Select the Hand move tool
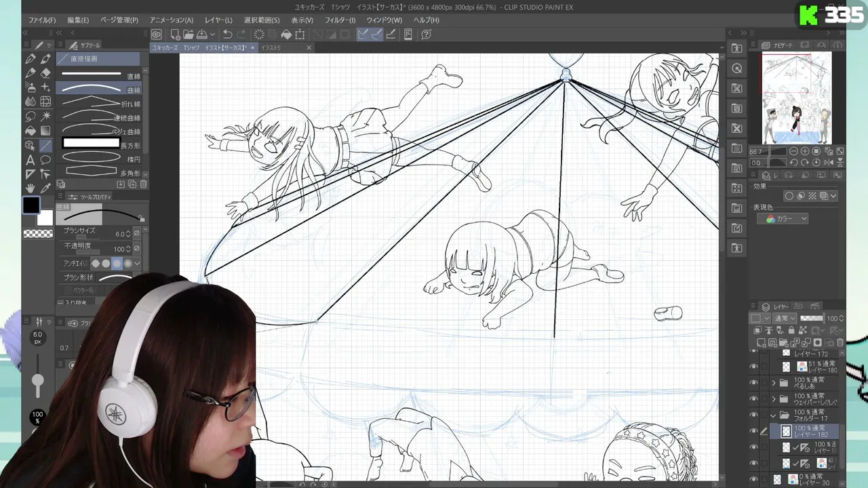This screenshot has height=488, width=868. coord(31,188)
